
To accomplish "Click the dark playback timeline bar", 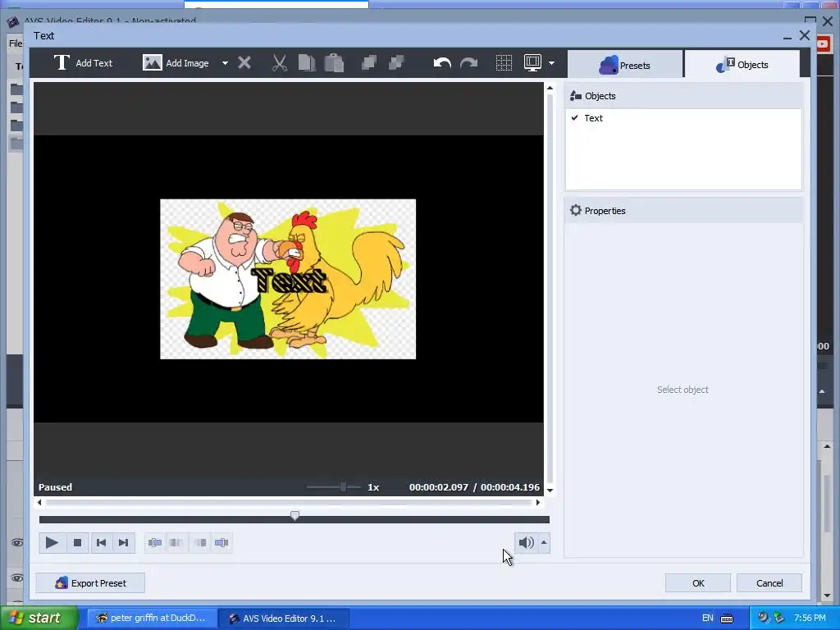I will [294, 519].
